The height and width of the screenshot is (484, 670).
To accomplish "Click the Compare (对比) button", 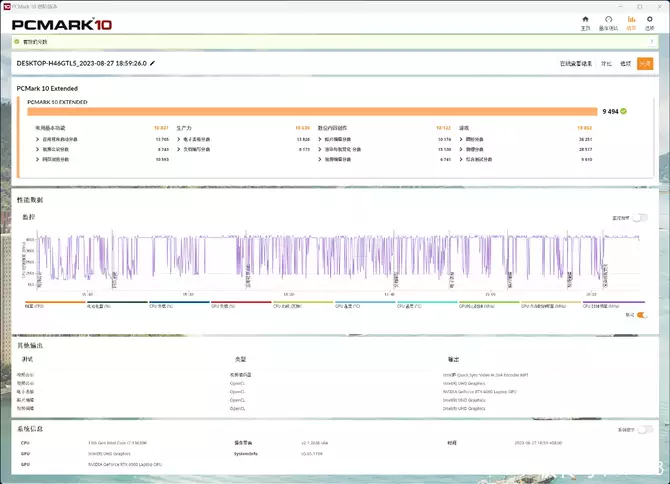I will 606,64.
